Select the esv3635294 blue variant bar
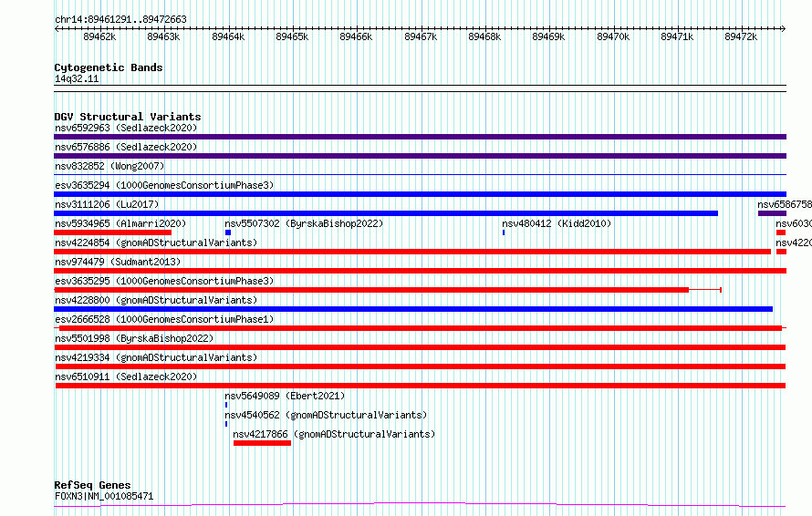Image resolution: width=812 pixels, height=516 pixels. 420,194
